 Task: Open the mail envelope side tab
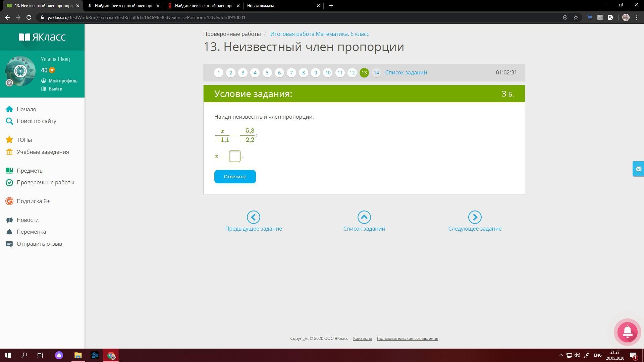pos(638,169)
